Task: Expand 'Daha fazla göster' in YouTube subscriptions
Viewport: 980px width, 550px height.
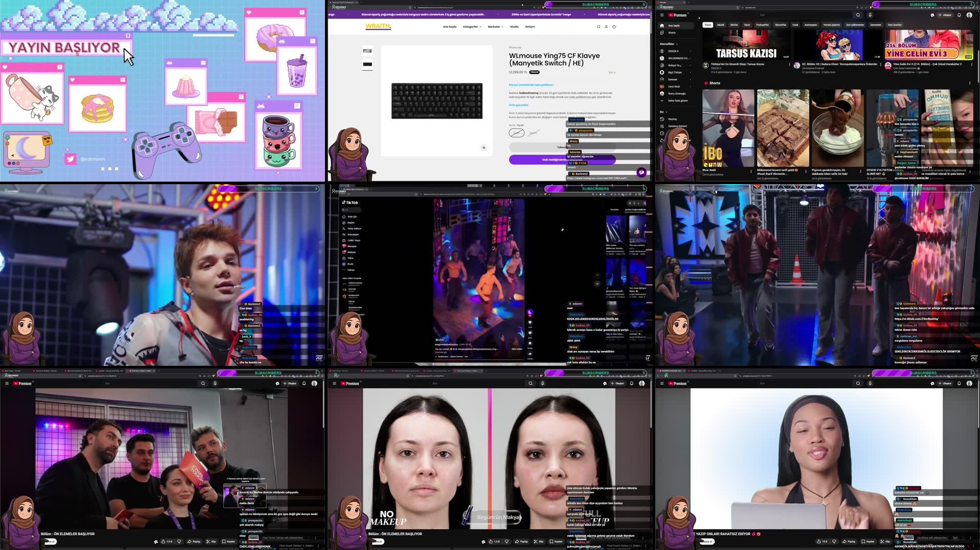Action: click(678, 101)
